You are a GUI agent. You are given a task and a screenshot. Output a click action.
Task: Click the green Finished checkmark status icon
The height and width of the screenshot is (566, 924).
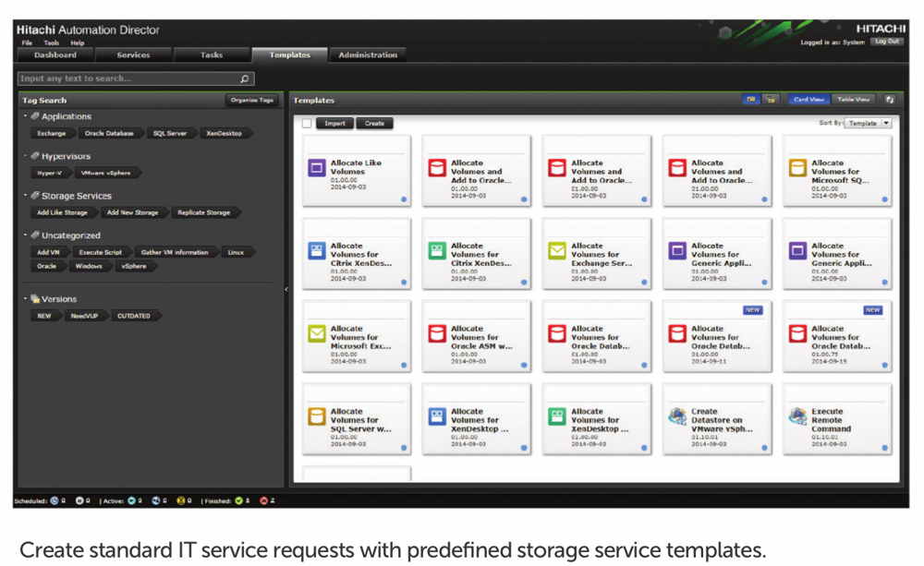tap(238, 500)
